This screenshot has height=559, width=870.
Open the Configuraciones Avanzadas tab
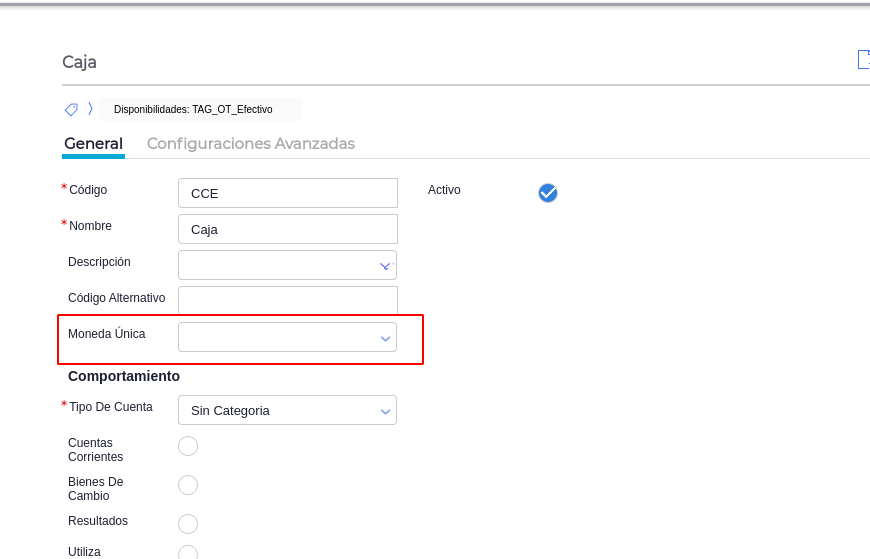click(251, 144)
